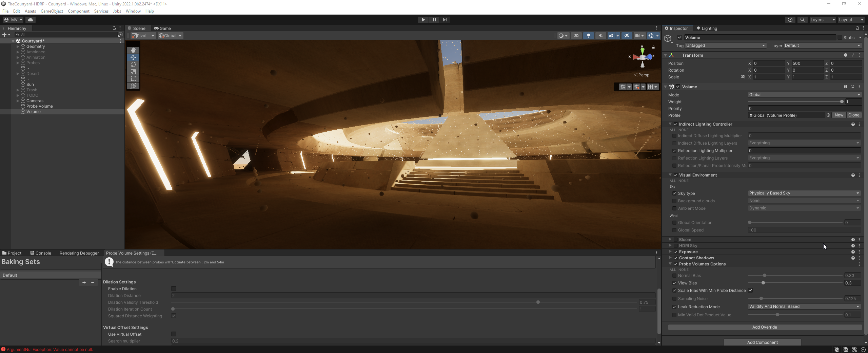
Task: Enable the Enable Dilation checkbox
Action: (174, 289)
